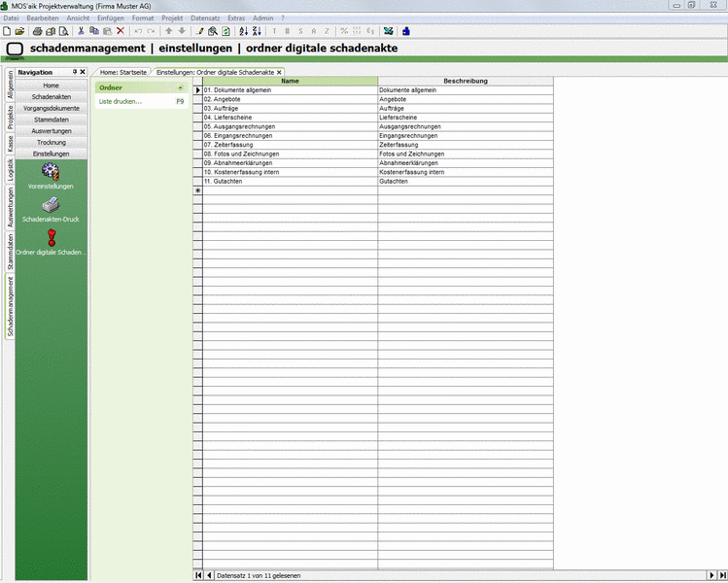728x583 pixels.
Task: Click the Search magnifier toolbar icon
Action: 213,31
